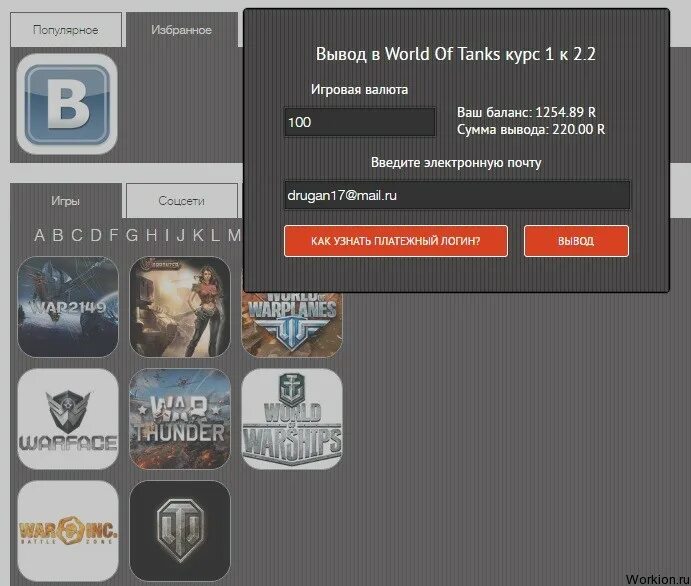Viewport: 691px width, 586px height.
Task: Open the tank game icon with woman
Action: coord(180,307)
